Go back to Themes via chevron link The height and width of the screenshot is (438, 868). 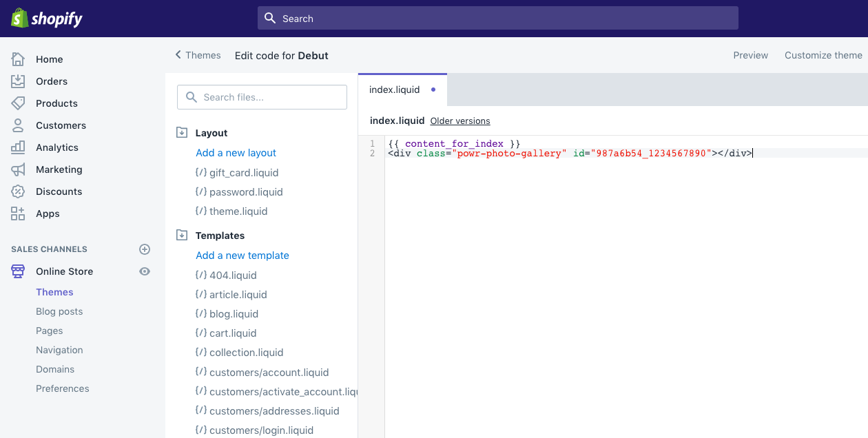coord(198,55)
